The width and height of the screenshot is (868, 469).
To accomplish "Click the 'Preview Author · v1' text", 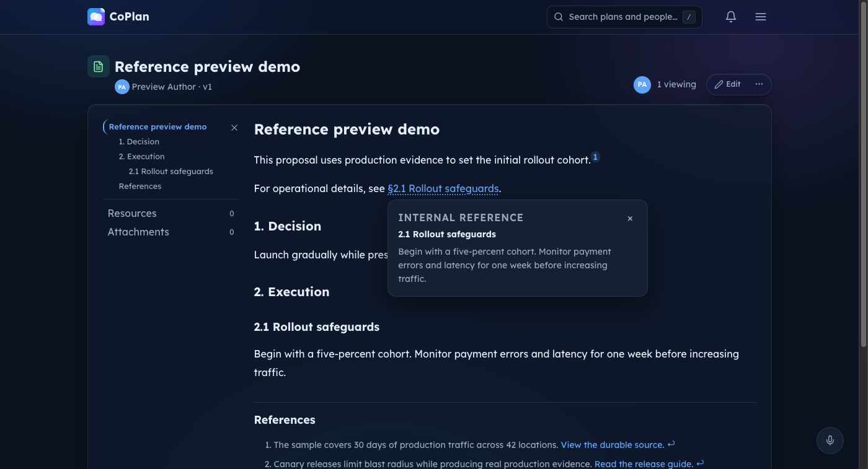I will pyautogui.click(x=172, y=87).
